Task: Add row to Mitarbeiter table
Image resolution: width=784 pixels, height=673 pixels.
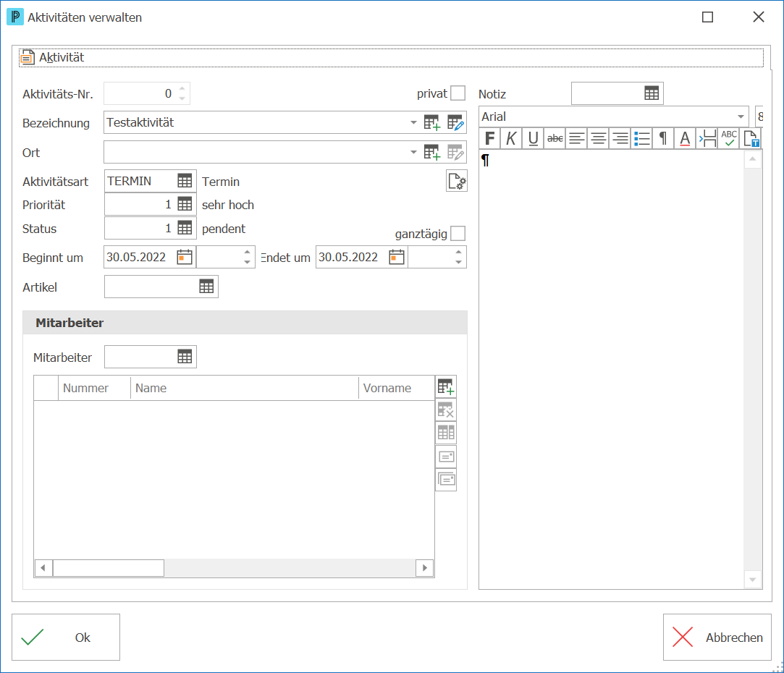Action: tap(445, 386)
